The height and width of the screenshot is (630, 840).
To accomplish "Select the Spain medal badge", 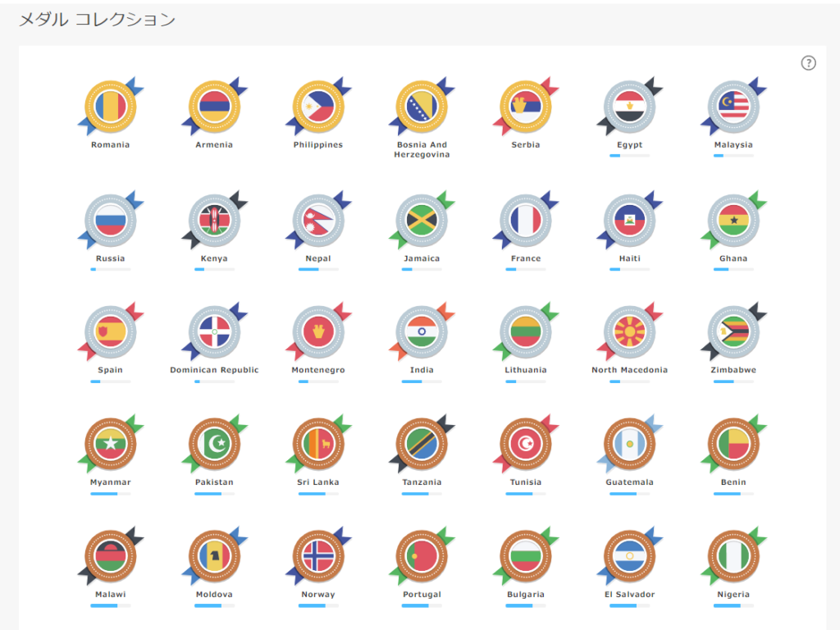I will click(x=111, y=331).
